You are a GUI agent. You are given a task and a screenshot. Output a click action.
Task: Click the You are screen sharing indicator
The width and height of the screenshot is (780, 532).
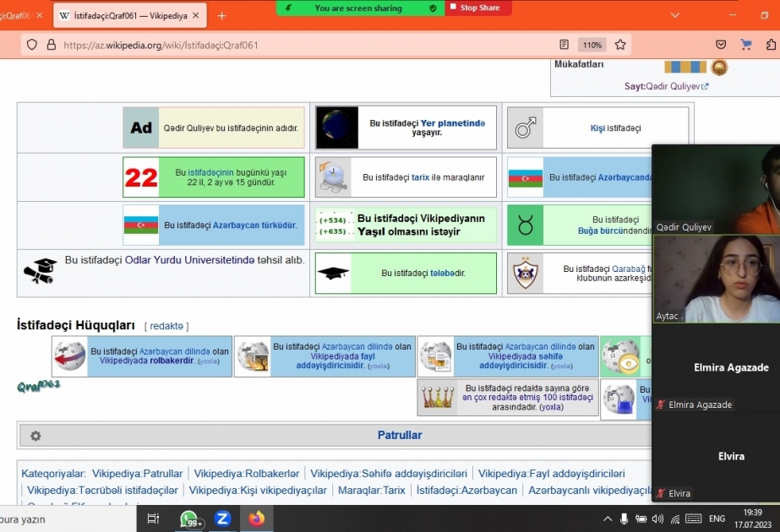(x=360, y=8)
